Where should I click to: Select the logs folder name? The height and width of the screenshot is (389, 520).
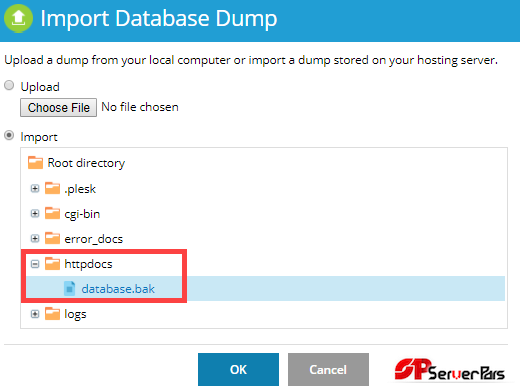click(75, 314)
